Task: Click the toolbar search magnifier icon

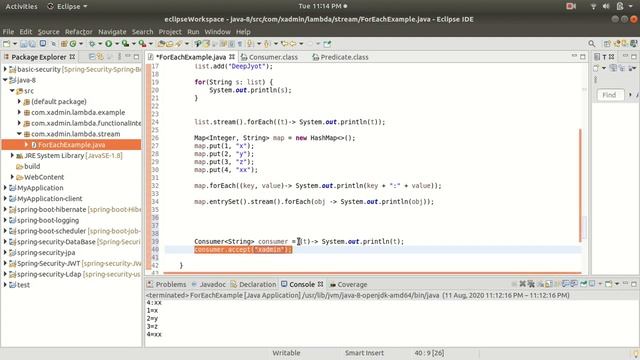Action: point(592,43)
